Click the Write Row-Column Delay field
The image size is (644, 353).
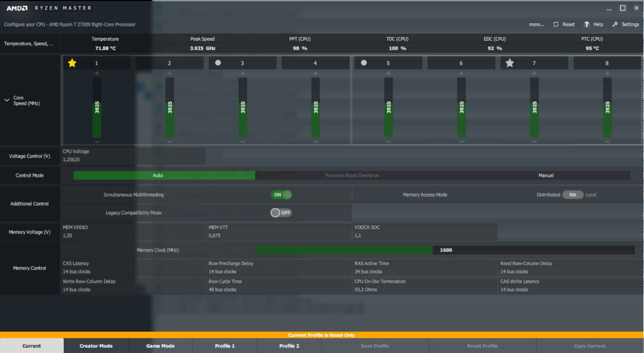pyautogui.click(x=133, y=286)
